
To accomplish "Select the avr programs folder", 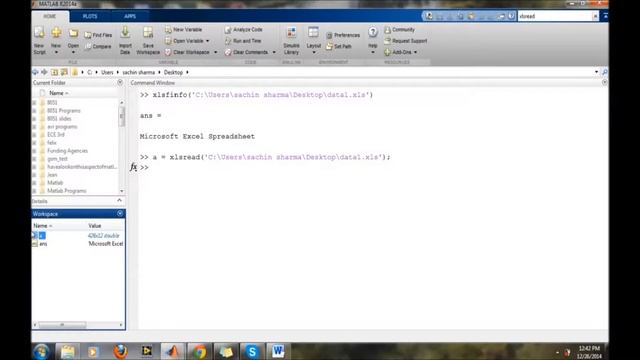I will click(x=62, y=127).
